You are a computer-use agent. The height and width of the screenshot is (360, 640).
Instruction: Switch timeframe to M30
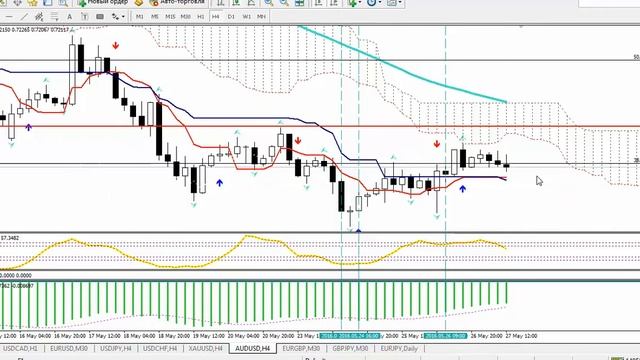coord(185,16)
